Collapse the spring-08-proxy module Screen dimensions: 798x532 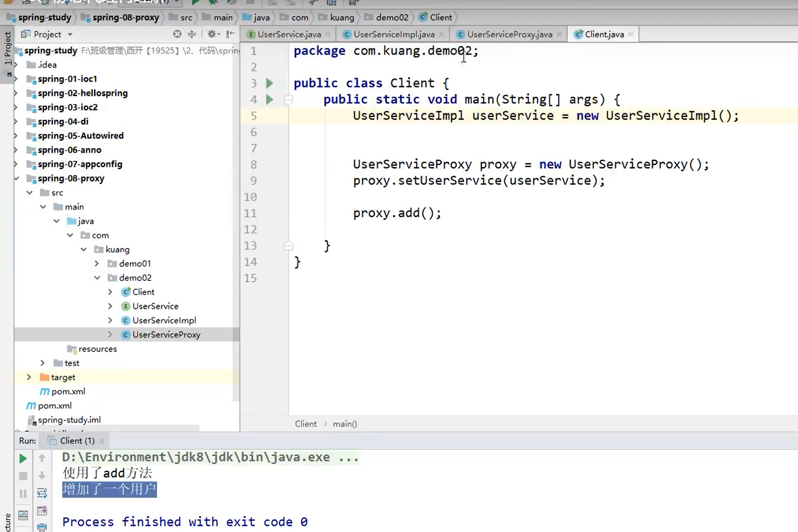(x=16, y=179)
